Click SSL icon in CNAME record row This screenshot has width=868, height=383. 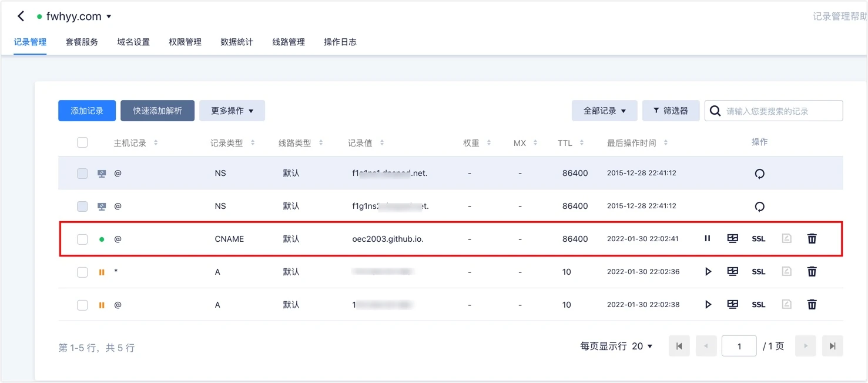(759, 239)
